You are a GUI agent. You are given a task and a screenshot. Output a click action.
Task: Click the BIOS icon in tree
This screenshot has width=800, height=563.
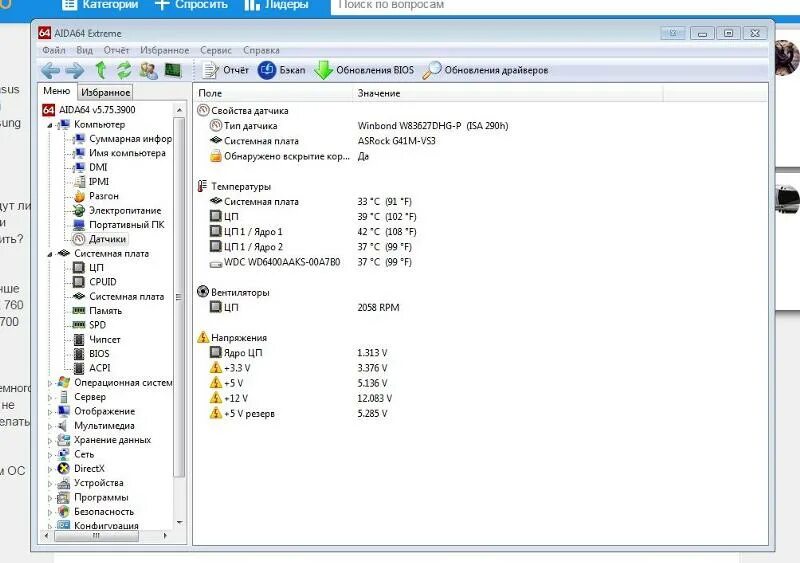(79, 354)
